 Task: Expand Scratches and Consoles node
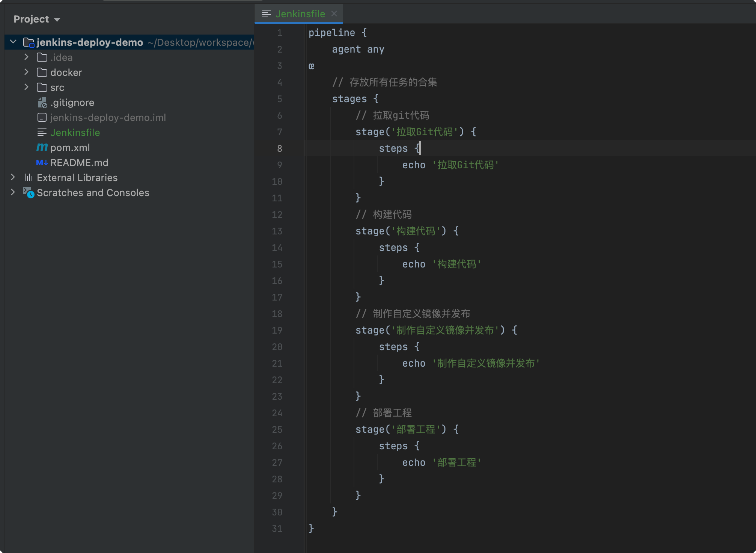pos(13,192)
